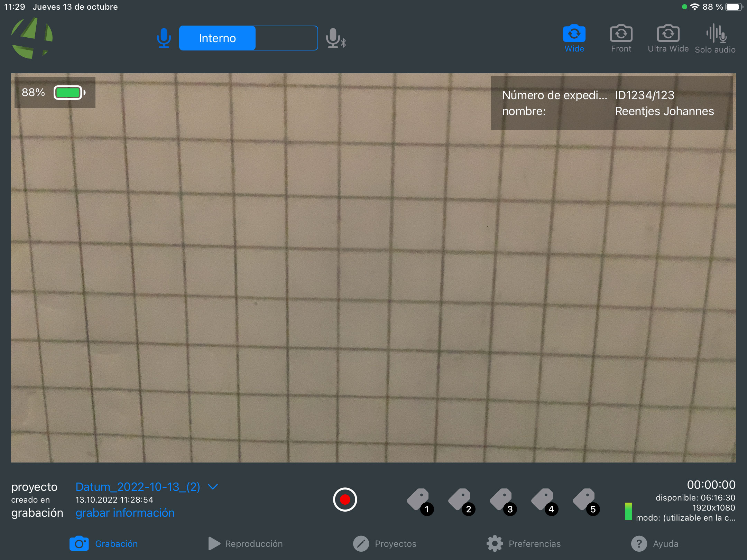Screen dimensions: 747x560
Task: Toggle the Interno microphone segment
Action: (217, 38)
